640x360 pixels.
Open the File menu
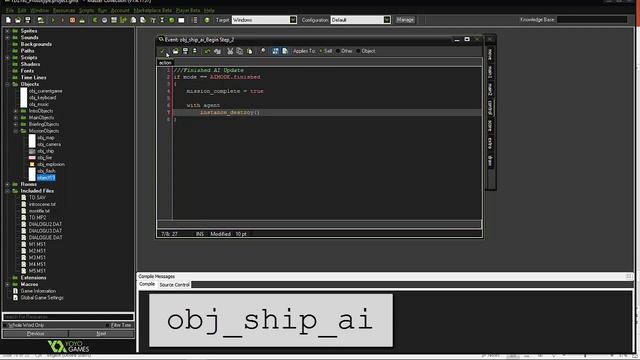click(x=9, y=10)
